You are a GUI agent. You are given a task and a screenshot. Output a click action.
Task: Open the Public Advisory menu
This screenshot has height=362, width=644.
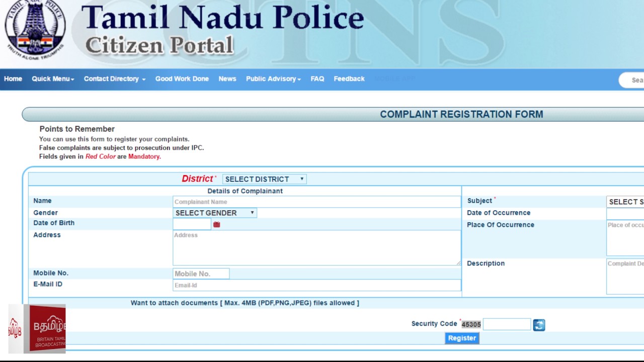tap(273, 79)
